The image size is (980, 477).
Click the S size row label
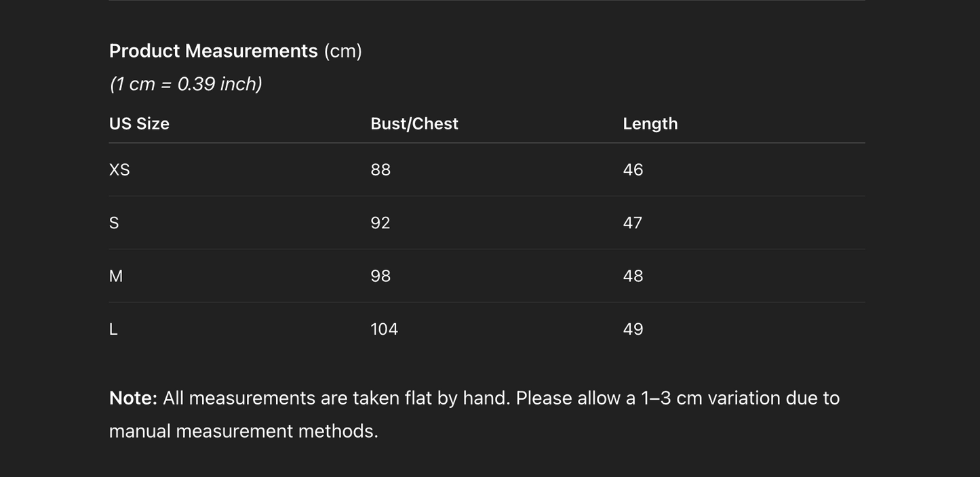(114, 223)
